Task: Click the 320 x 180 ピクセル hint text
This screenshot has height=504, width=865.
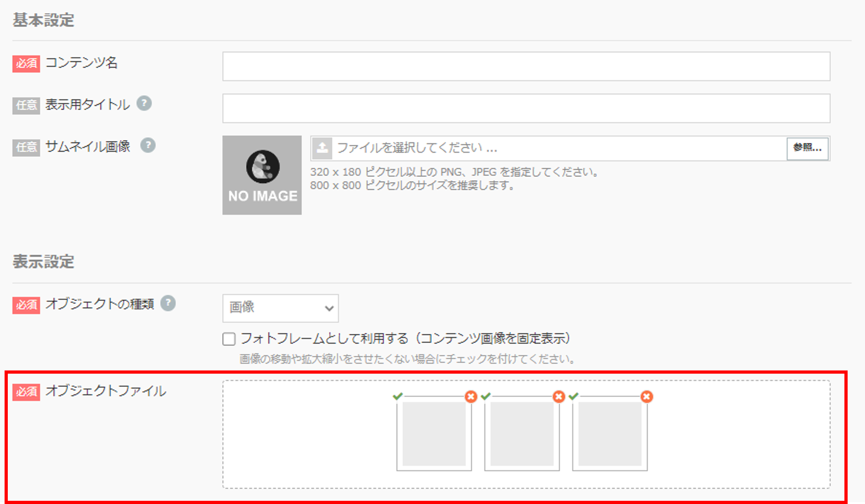Action: pos(454,172)
